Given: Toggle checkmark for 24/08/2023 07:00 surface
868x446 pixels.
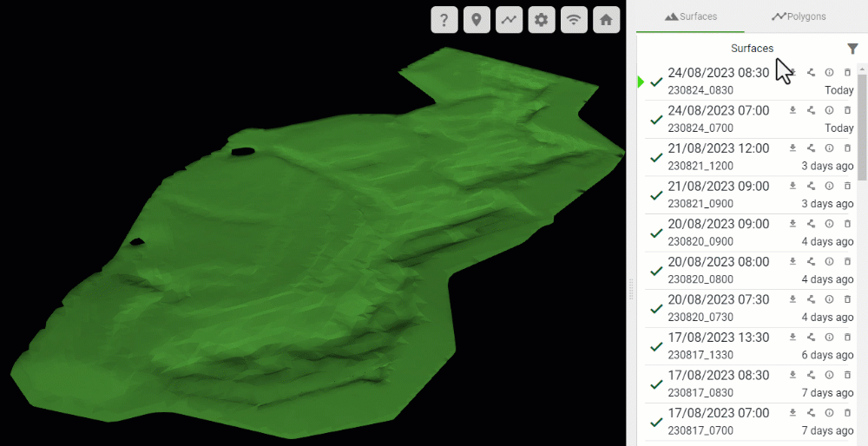Looking at the screenshot, I should point(656,120).
